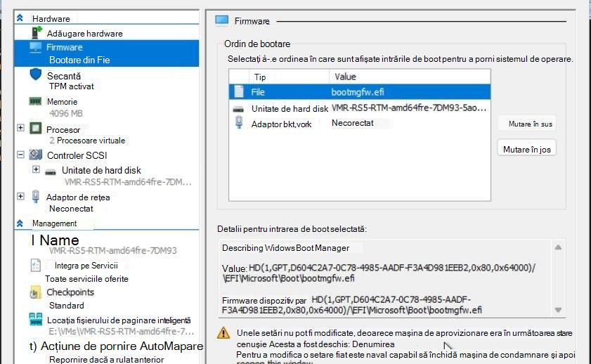Click the Checkpoints icon
The height and width of the screenshot is (364, 591).
(x=35, y=292)
